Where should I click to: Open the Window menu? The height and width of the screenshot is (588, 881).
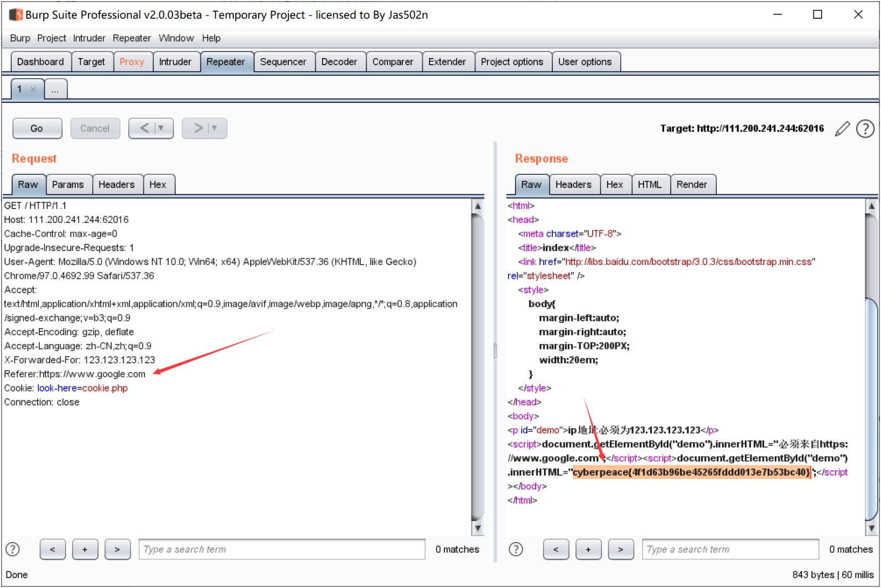tap(176, 38)
